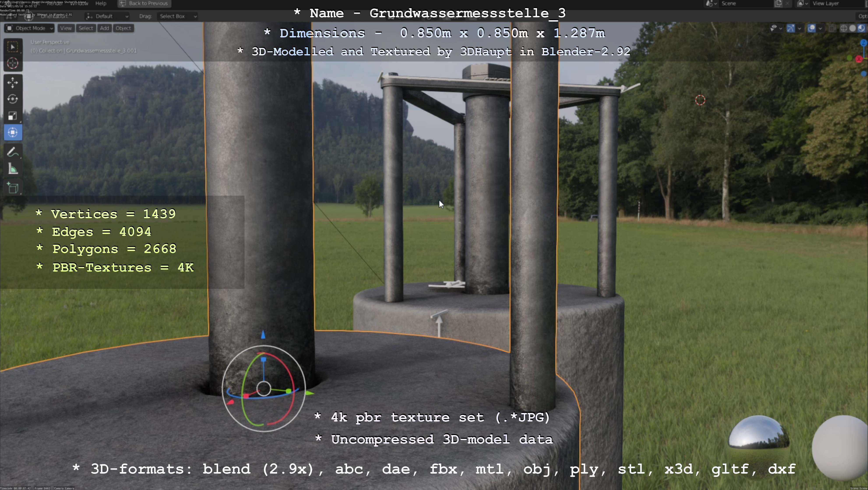Switch to Material Preview shading
The width and height of the screenshot is (868, 490).
tap(861, 28)
